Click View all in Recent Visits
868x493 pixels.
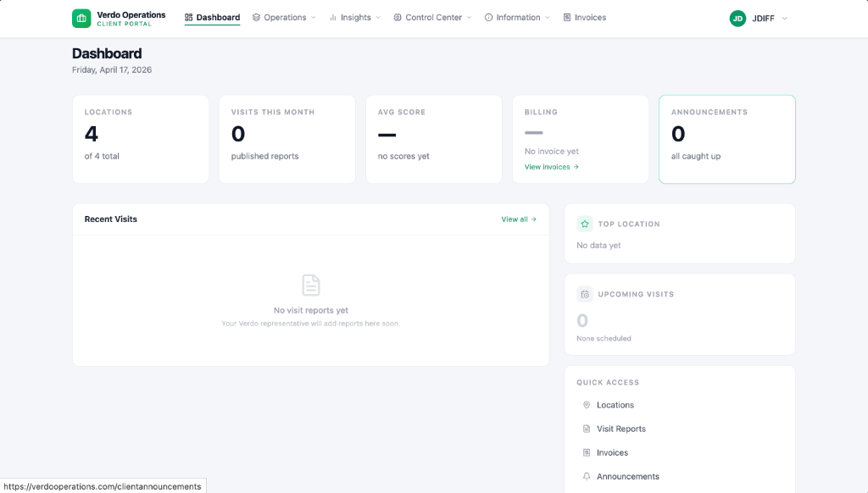(x=519, y=219)
